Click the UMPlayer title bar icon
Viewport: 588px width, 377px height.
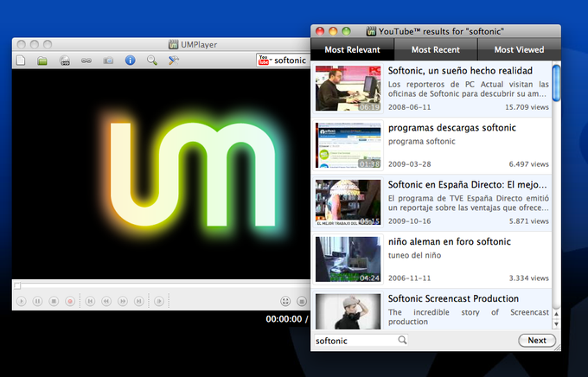point(173,45)
